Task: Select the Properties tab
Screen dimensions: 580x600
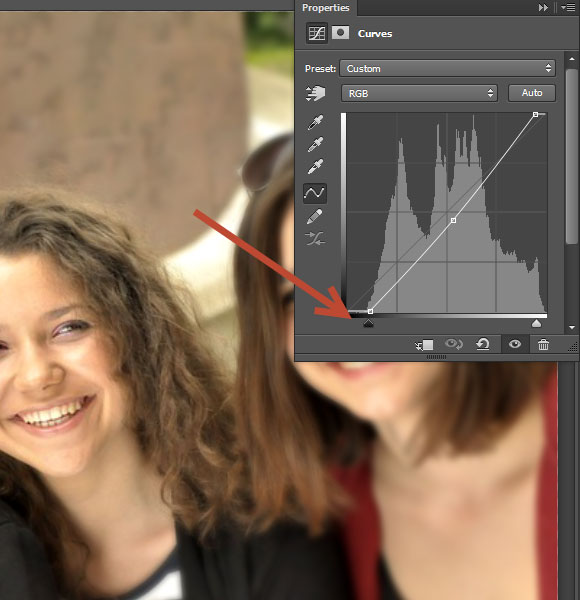Action: [x=326, y=8]
